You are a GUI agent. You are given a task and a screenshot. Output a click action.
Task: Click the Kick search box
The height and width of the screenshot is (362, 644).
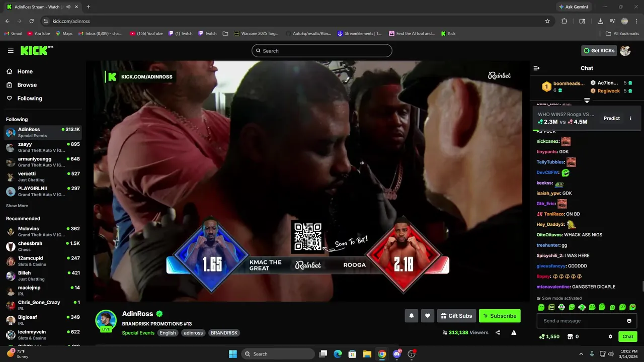[x=322, y=51]
